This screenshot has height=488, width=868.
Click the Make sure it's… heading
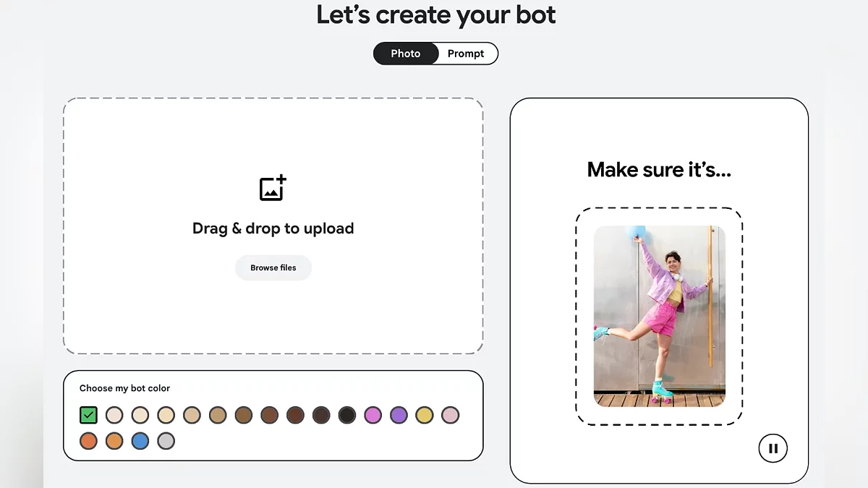click(659, 170)
